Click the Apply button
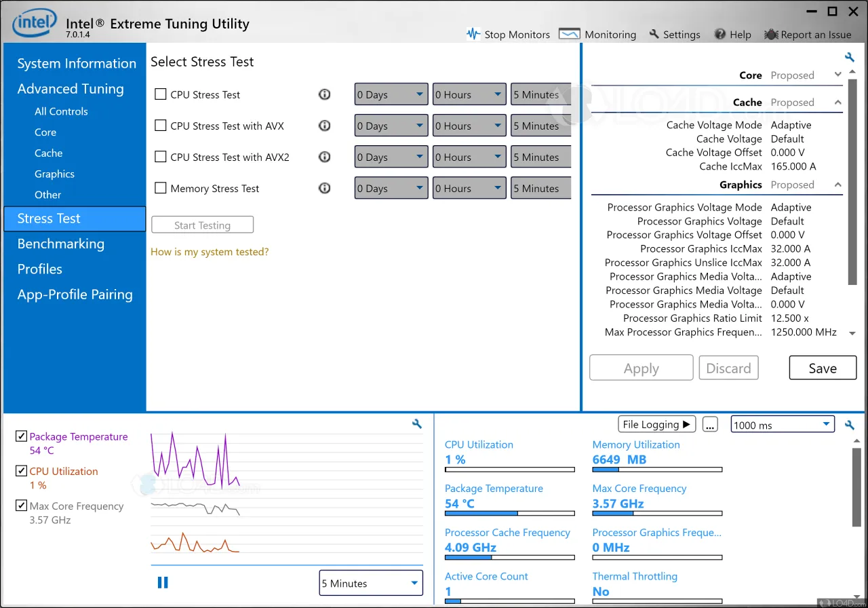 click(641, 368)
